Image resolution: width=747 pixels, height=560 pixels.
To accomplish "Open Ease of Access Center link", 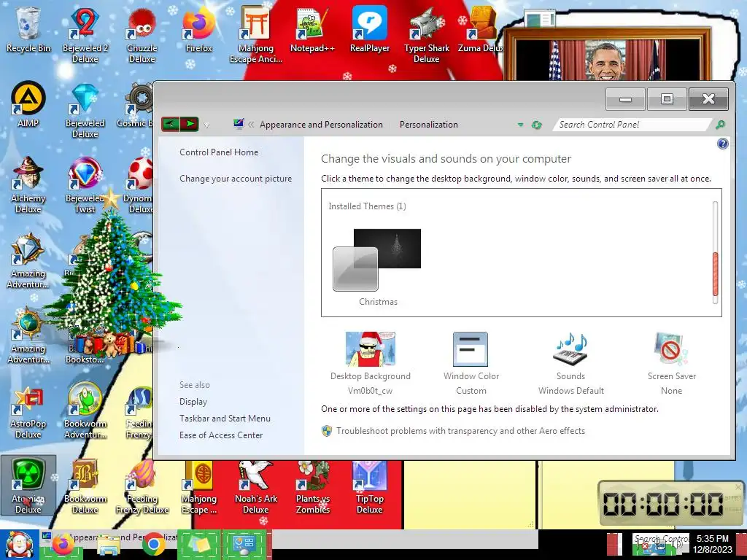I will click(x=221, y=435).
